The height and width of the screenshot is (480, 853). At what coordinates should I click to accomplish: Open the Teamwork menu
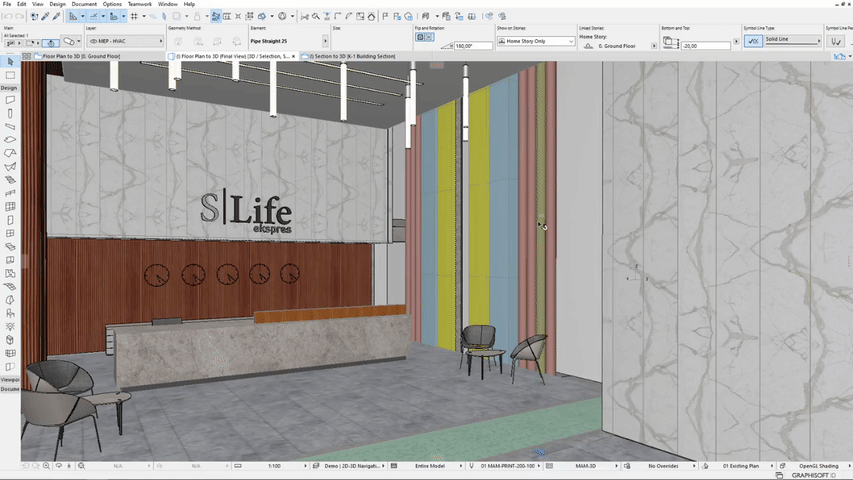point(139,4)
